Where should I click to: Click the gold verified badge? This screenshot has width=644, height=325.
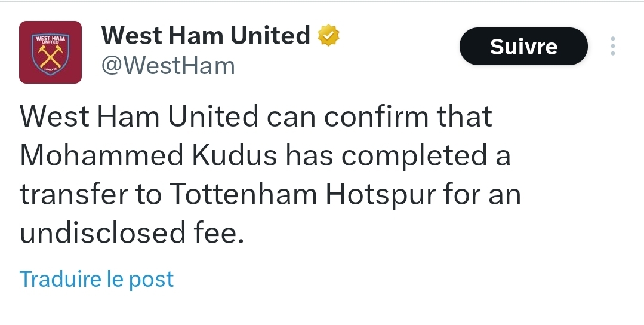point(328,36)
